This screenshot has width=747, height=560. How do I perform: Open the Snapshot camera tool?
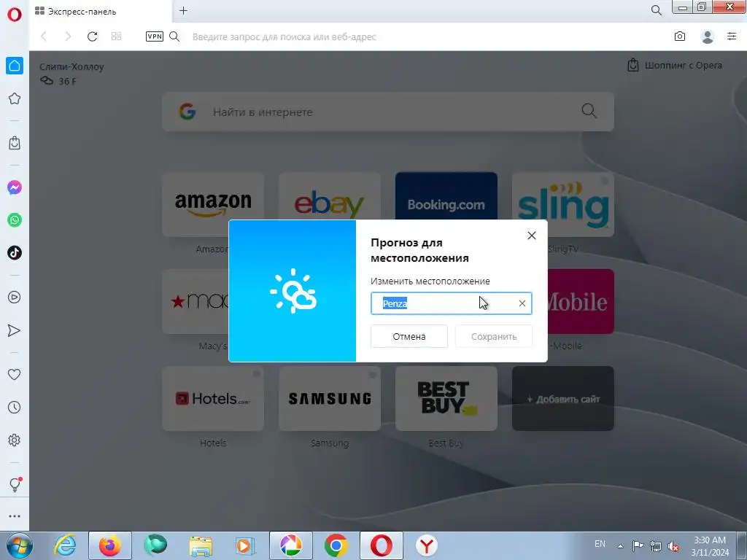pyautogui.click(x=680, y=36)
